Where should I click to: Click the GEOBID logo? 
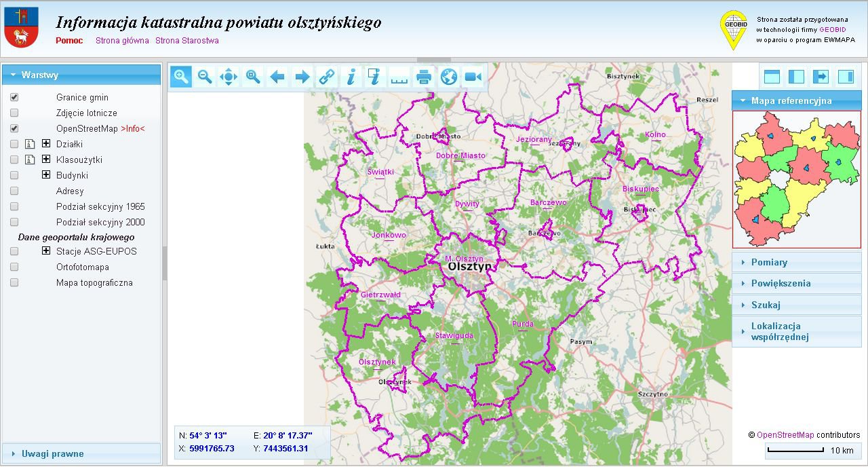coord(733,30)
